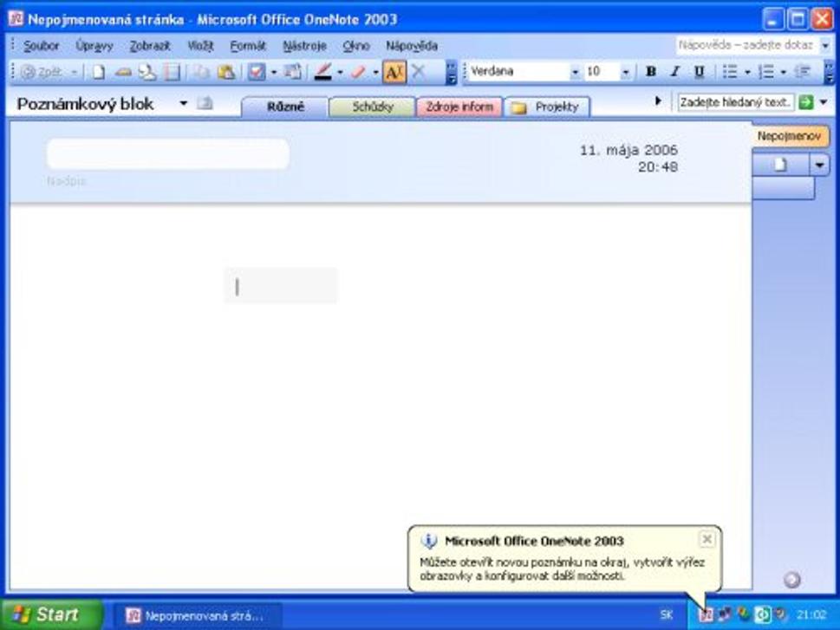Viewport: 840px width, 630px height.
Task: Open the Vložit menu
Action: [200, 46]
